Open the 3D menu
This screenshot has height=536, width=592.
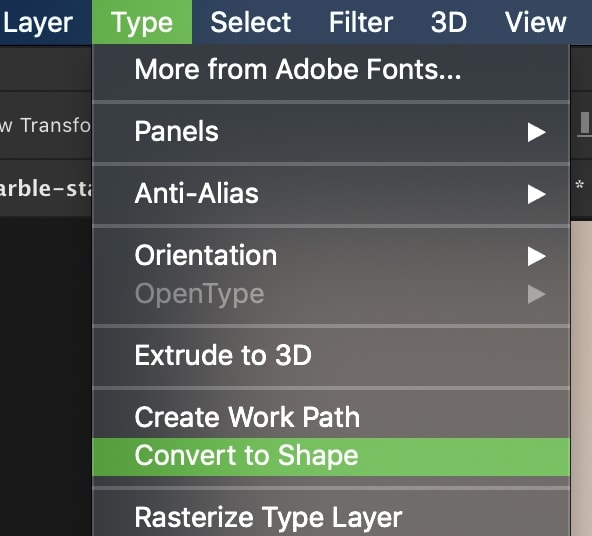tap(449, 23)
